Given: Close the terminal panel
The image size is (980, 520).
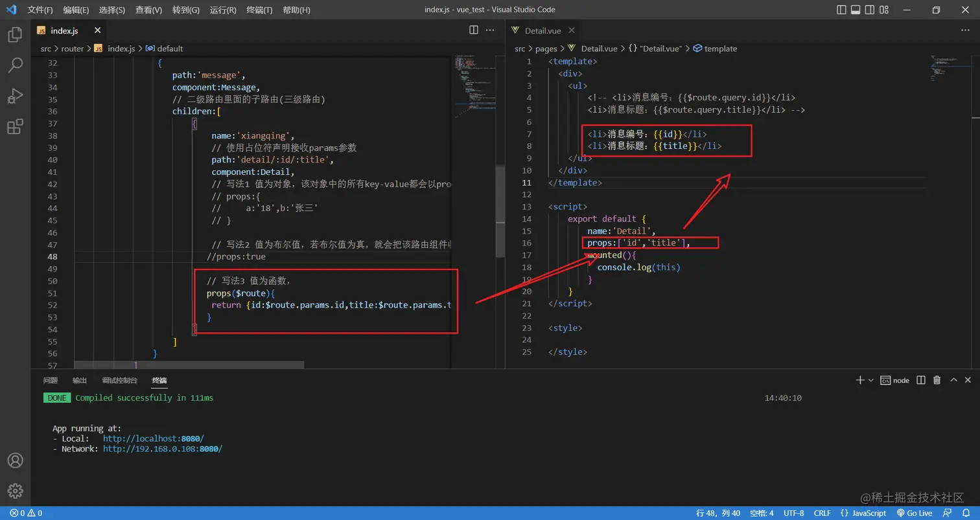Looking at the screenshot, I should (x=968, y=380).
